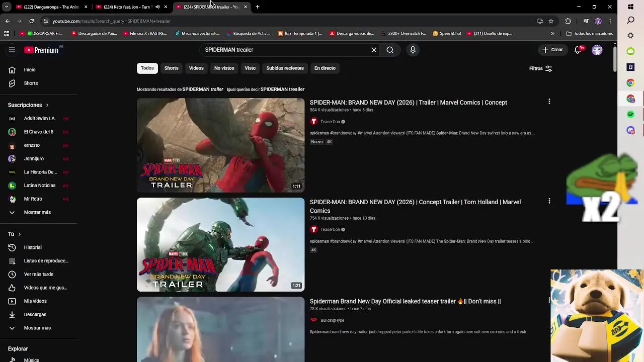Select the Vídeos filter chip
This screenshot has height=362, width=644.
(196, 68)
